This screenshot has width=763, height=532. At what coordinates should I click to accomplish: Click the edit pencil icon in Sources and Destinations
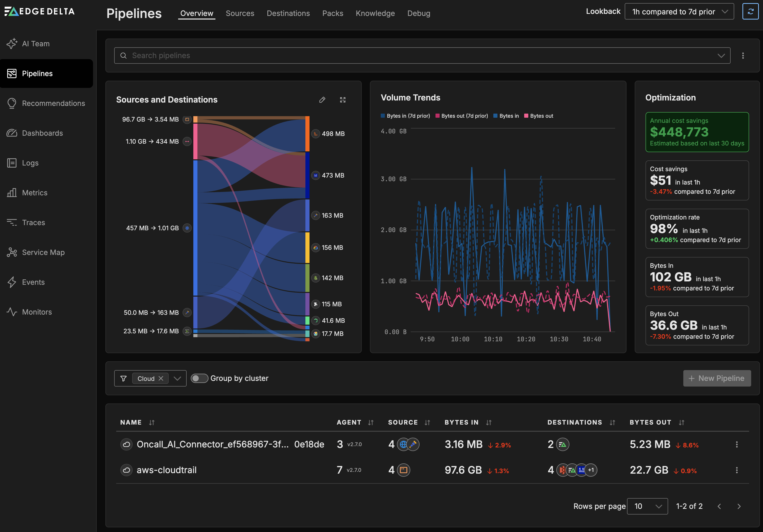click(x=322, y=100)
